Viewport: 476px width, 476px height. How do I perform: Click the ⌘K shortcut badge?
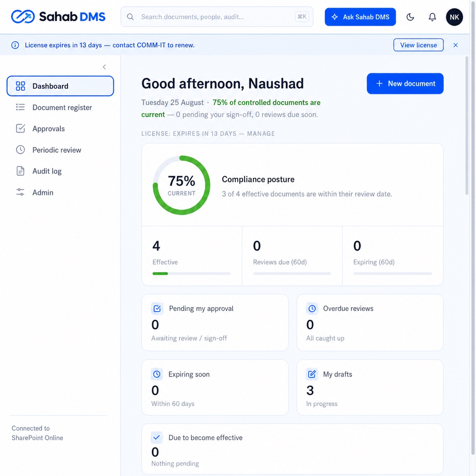[x=302, y=17]
